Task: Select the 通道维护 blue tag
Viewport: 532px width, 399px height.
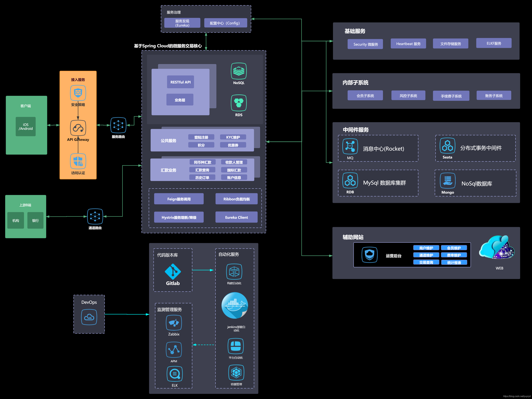Action: click(x=426, y=255)
